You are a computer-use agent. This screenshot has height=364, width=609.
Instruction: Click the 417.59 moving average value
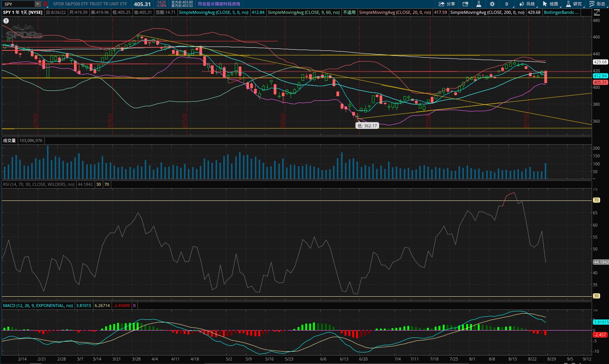pos(440,12)
